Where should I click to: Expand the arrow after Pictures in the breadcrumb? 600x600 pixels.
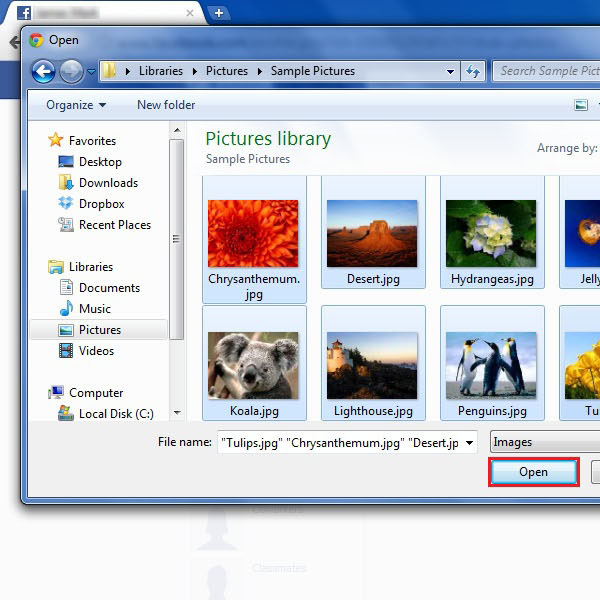pyautogui.click(x=260, y=71)
